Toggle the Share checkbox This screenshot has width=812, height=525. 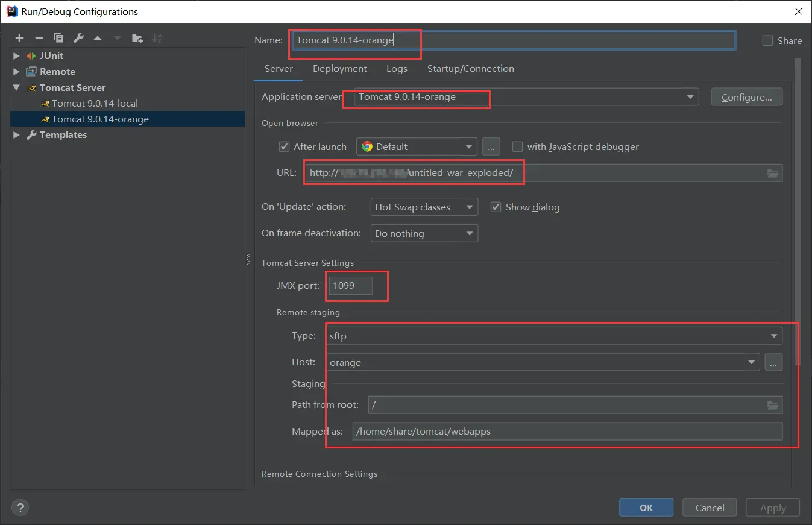point(767,40)
